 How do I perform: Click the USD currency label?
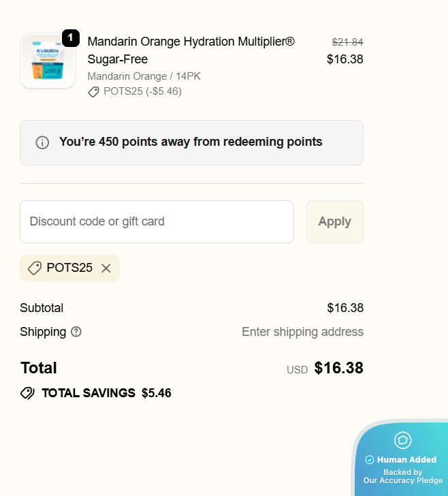point(297,370)
